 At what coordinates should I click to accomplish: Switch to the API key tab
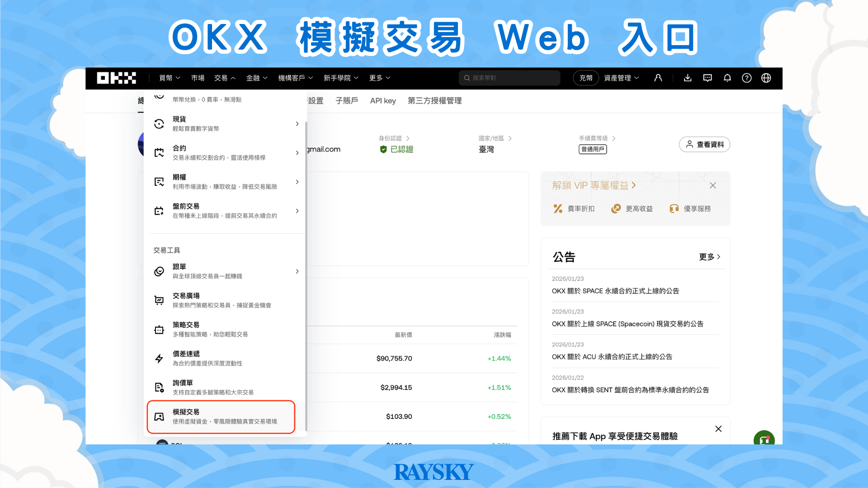(x=383, y=101)
